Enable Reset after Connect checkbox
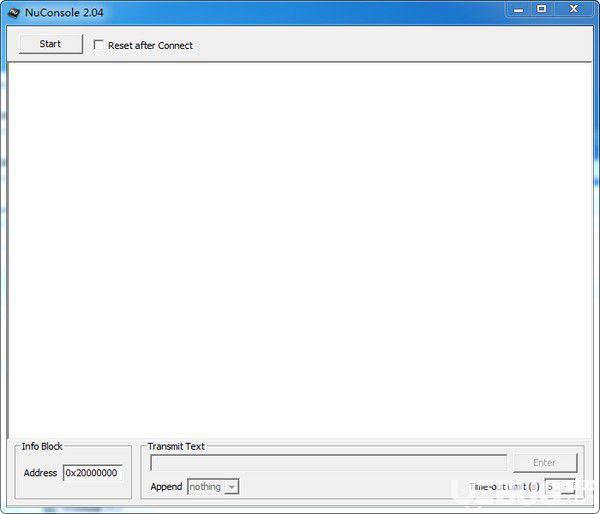This screenshot has width=600, height=514. point(98,45)
